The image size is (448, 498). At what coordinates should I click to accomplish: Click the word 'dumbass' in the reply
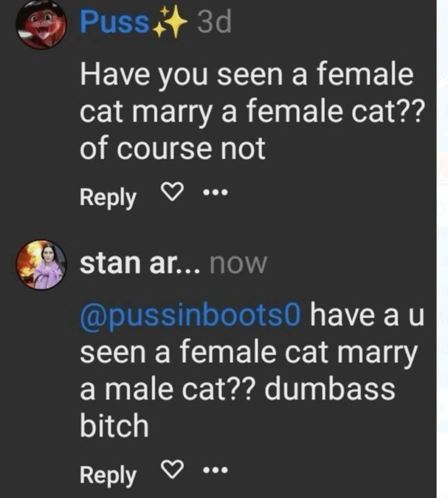(330, 389)
